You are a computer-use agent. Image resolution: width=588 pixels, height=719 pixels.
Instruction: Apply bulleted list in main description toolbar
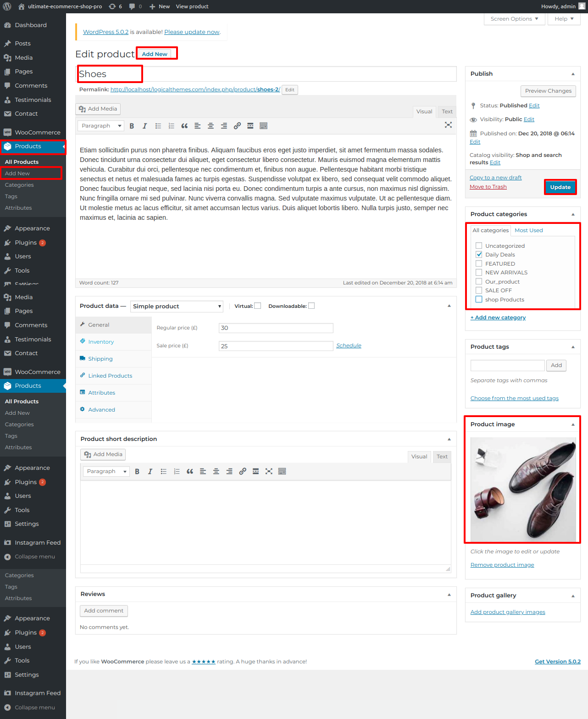coord(158,126)
